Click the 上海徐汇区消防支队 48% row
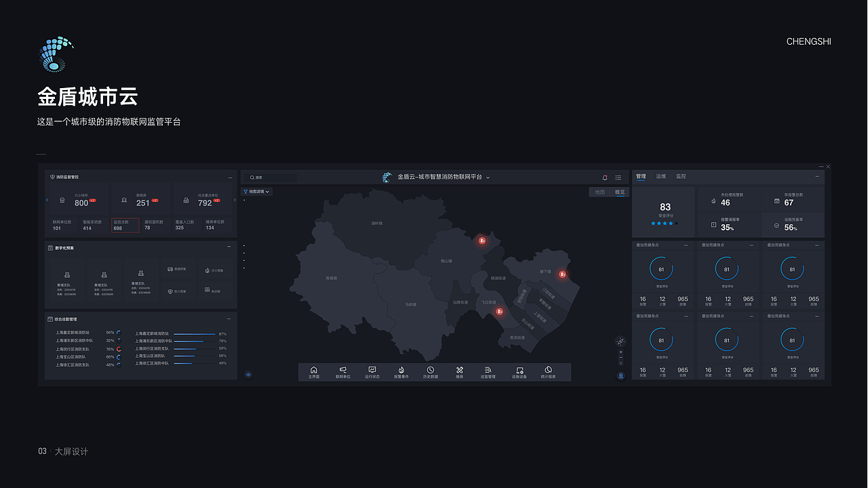The image size is (868, 488). point(88,365)
